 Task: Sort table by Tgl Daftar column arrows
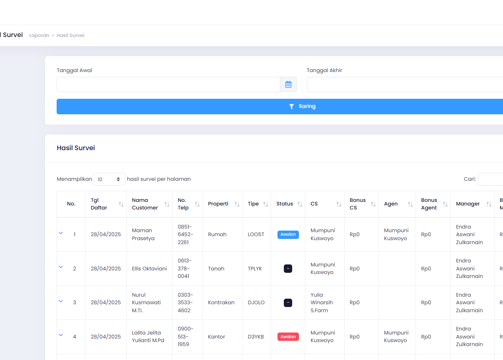click(121, 204)
